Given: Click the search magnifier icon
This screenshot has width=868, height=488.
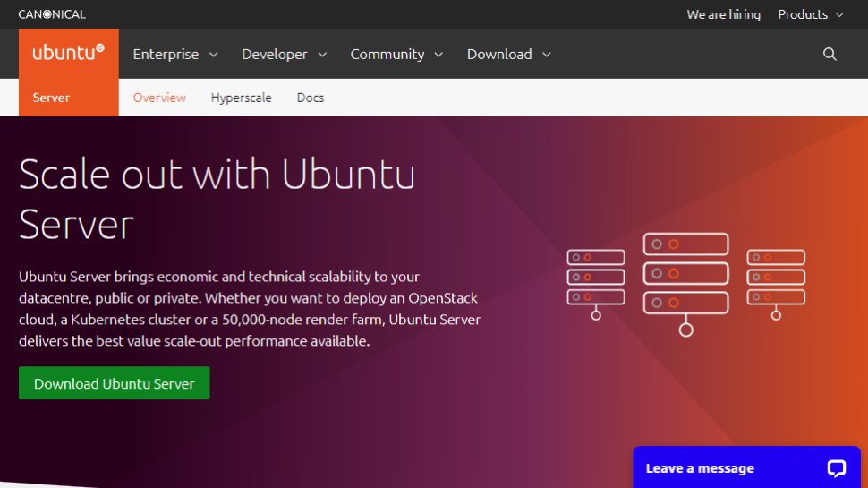Looking at the screenshot, I should coord(830,54).
